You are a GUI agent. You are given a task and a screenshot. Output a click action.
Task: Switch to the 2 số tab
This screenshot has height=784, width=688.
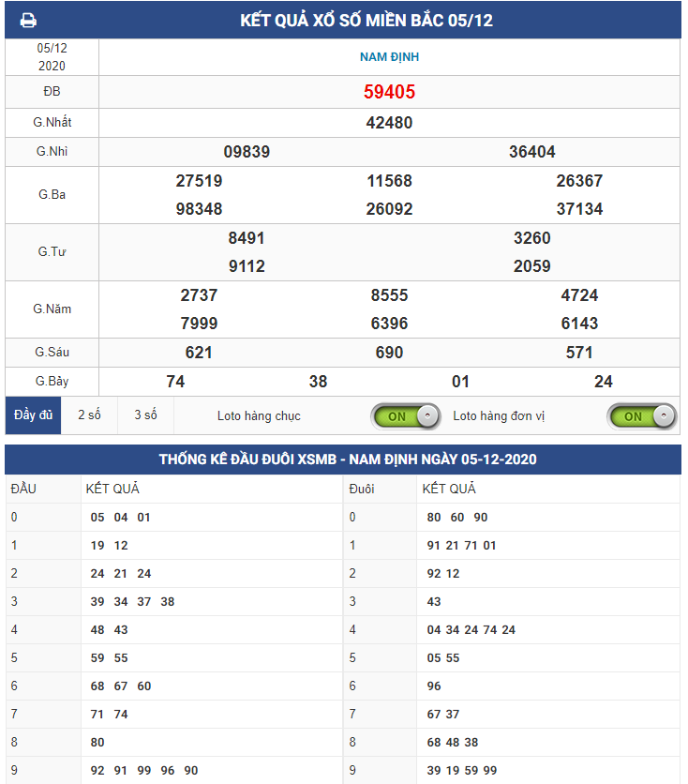click(x=89, y=415)
